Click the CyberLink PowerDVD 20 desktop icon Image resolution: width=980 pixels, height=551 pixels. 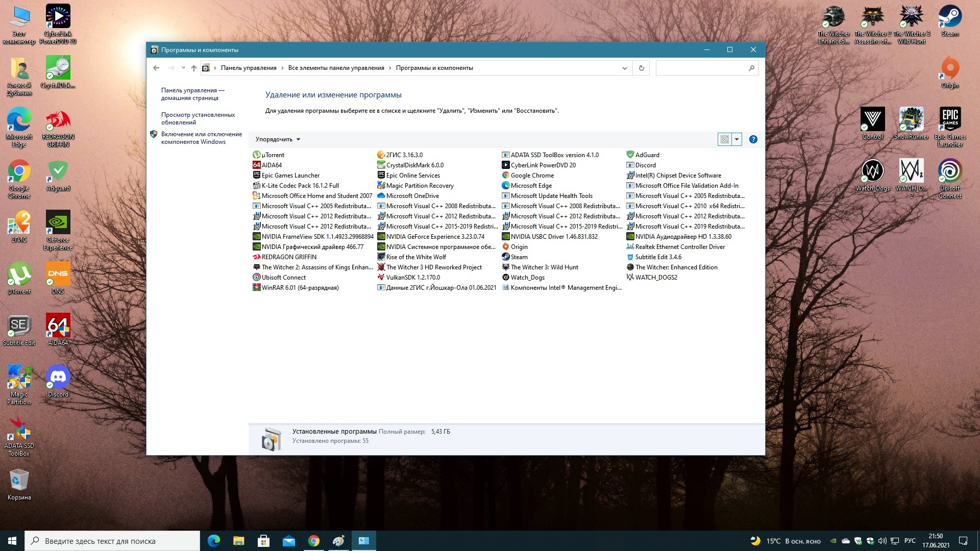[x=58, y=24]
